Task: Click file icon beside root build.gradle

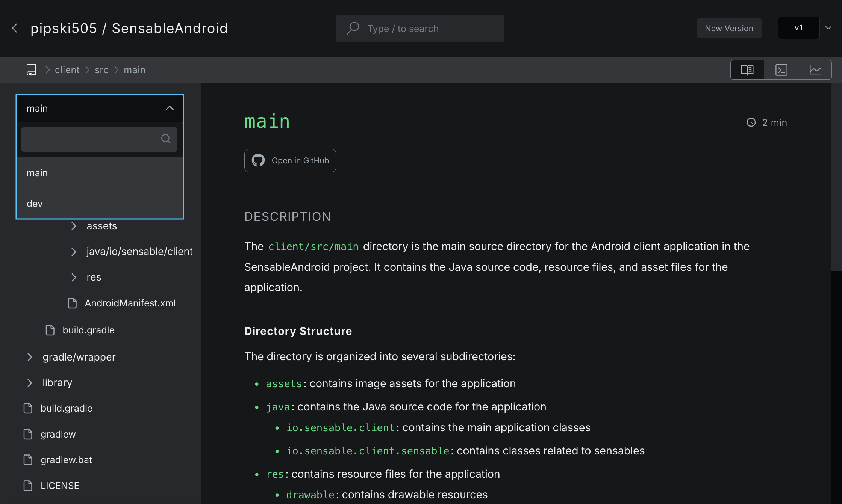Action: point(28,408)
